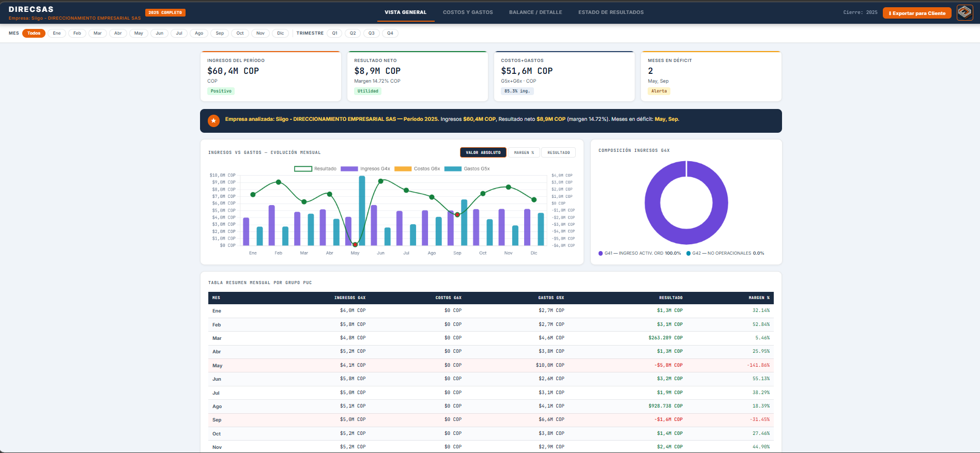Toggle Costos G6x orange legend swatch
The height and width of the screenshot is (453, 980).
tap(403, 169)
